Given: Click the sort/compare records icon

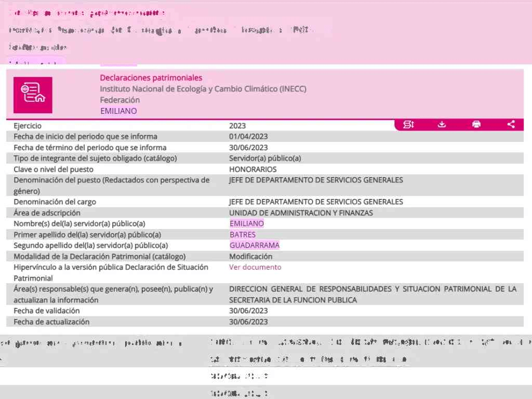Looking at the screenshot, I should 408,125.
